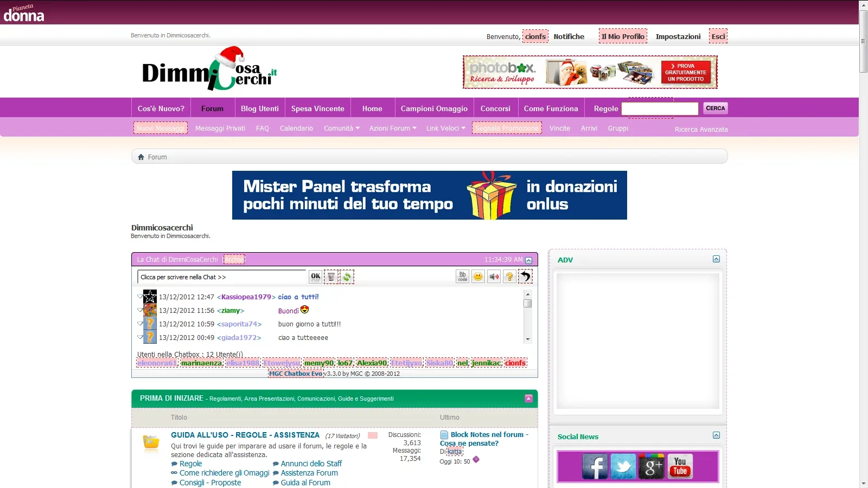Viewport: 868px width, 488px height.
Task: Click the browser page vertical scrollbar thumb
Action: click(863, 41)
